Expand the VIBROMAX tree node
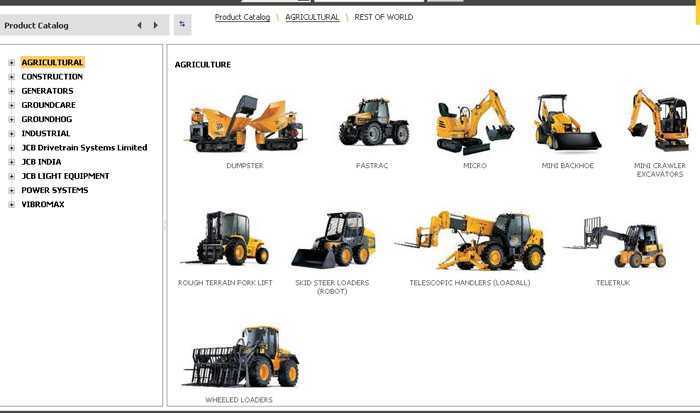This screenshot has width=700, height=413. click(12, 204)
